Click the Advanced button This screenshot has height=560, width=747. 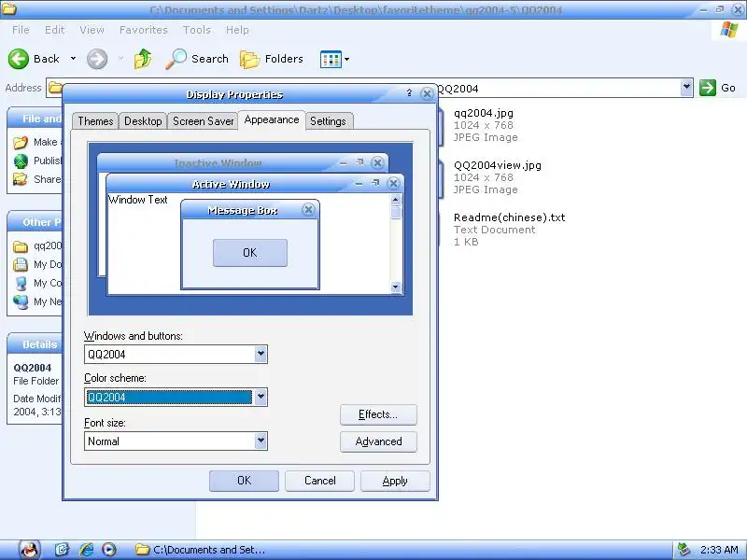coord(378,441)
